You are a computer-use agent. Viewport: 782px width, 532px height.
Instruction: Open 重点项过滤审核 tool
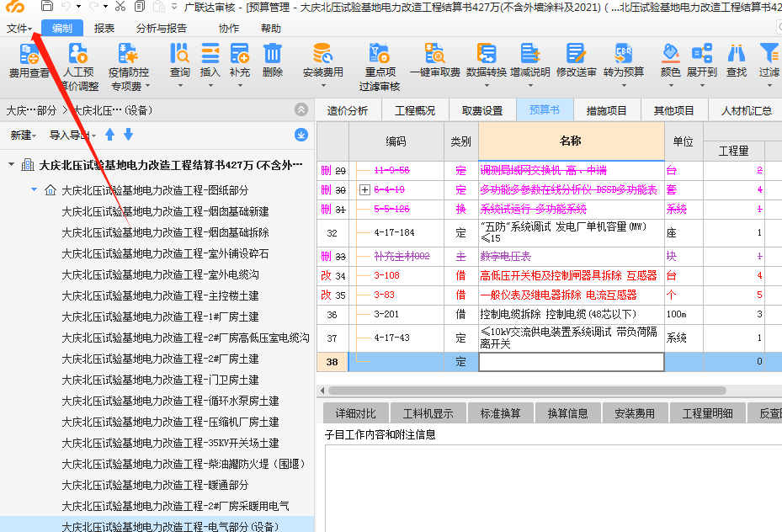point(380,67)
